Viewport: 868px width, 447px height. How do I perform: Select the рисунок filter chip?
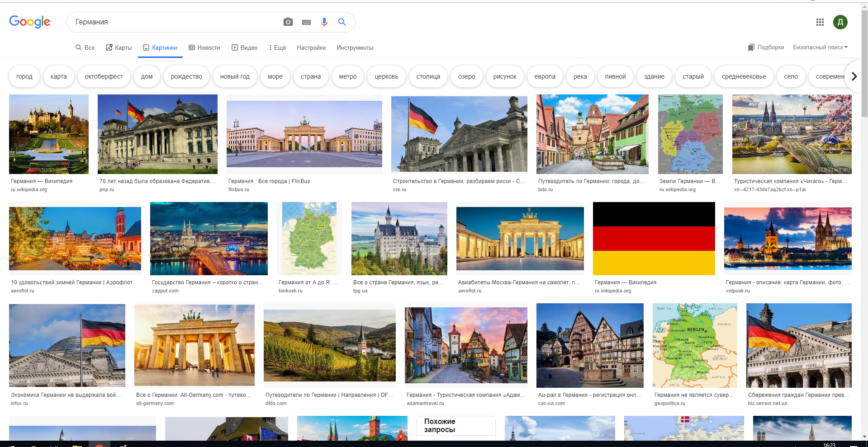(505, 76)
